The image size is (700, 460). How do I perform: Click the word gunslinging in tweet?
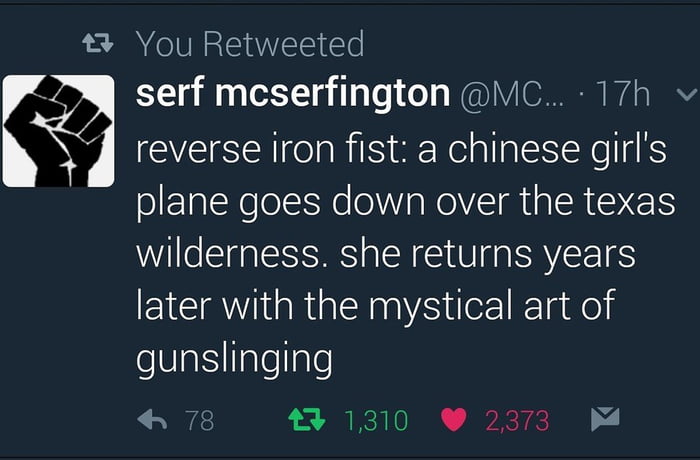[234, 359]
